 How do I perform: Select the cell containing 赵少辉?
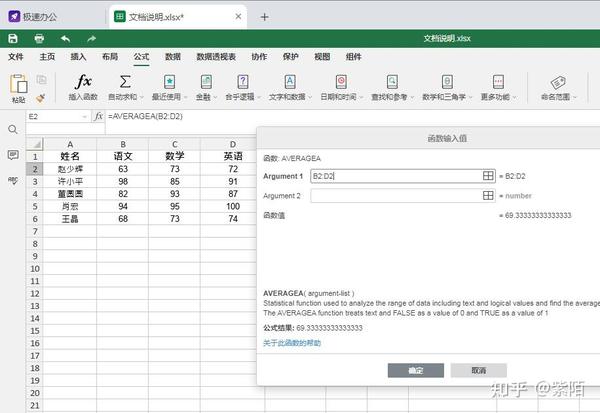click(70, 169)
